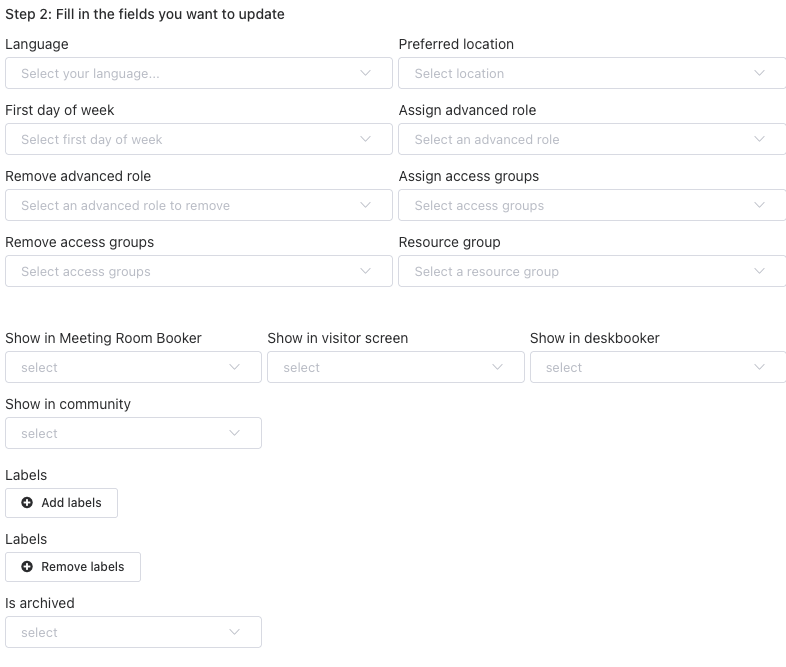
Task: Open the First day of week dropdown
Action: (198, 139)
